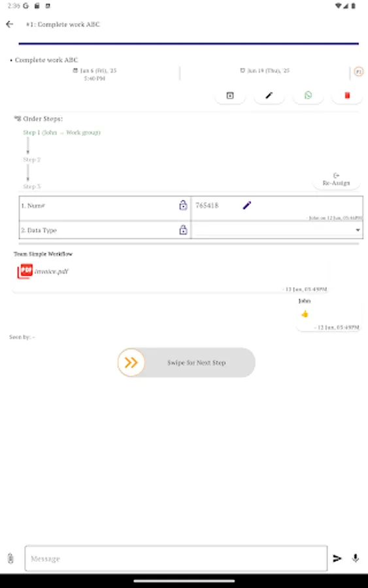The image size is (368, 588).
Task: Tap the 765418 number value
Action: tap(207, 206)
